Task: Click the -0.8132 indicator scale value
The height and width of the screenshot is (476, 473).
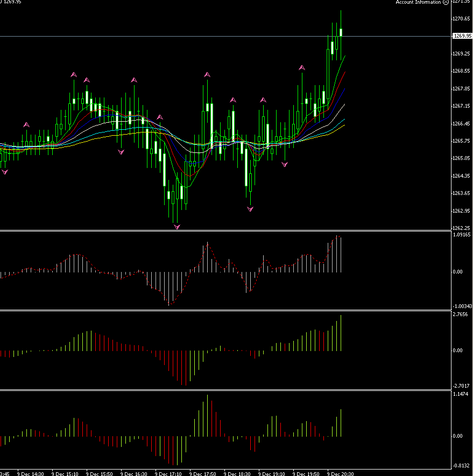Action: point(461,466)
